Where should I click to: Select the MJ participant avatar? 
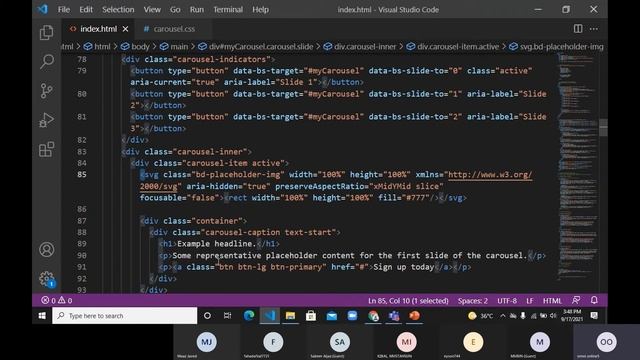point(207,342)
